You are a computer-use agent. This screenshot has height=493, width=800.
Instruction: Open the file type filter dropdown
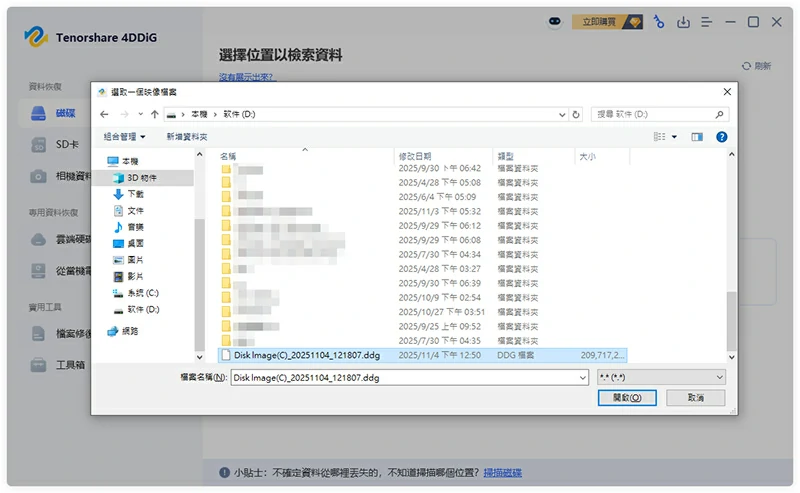pos(661,378)
